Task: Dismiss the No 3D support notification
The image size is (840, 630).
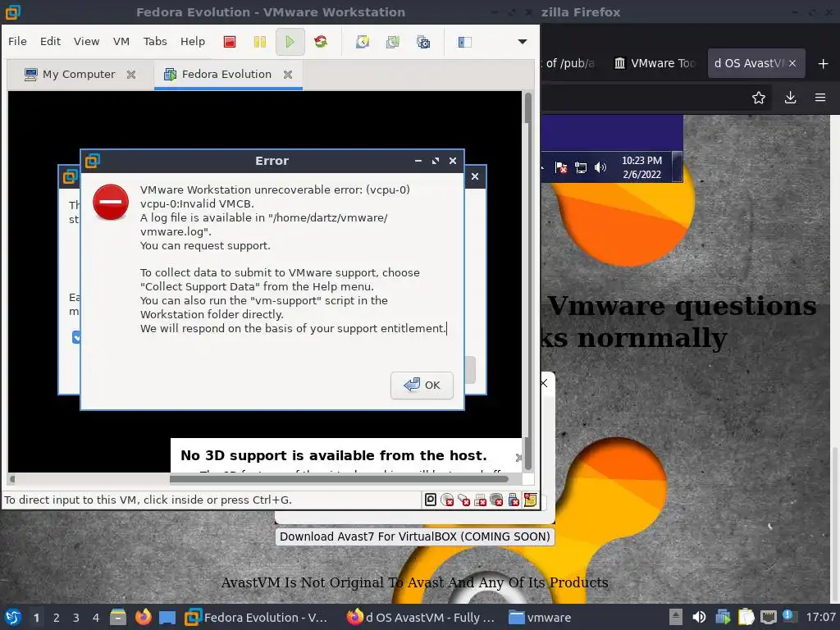Action: pyautogui.click(x=518, y=458)
